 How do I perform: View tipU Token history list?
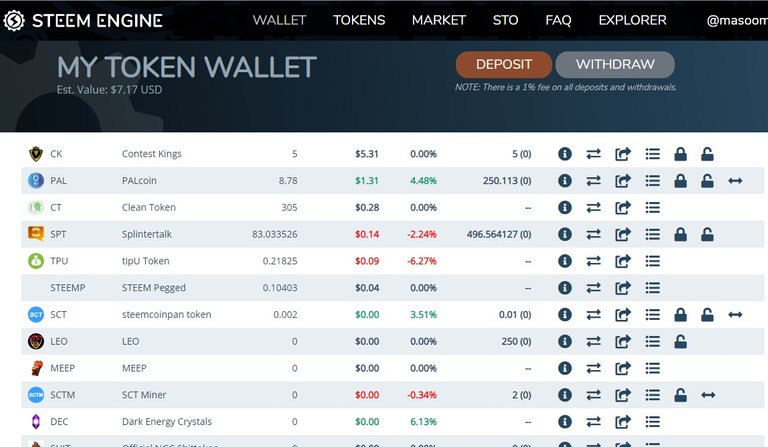[652, 261]
